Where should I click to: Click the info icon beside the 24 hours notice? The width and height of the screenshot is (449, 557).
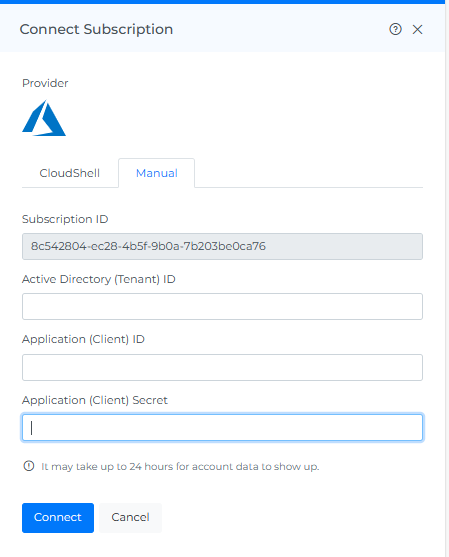(x=29, y=466)
